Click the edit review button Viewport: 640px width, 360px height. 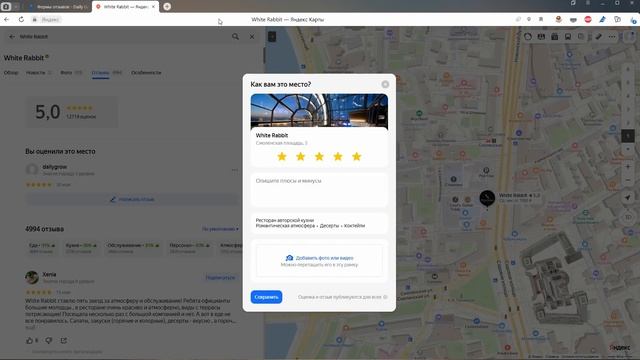pyautogui.click(x=132, y=200)
